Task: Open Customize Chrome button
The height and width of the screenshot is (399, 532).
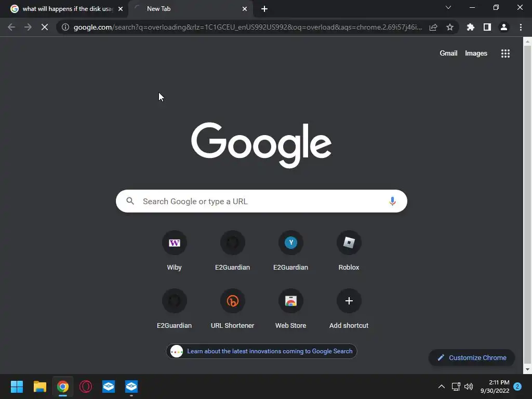Action: [472, 357]
